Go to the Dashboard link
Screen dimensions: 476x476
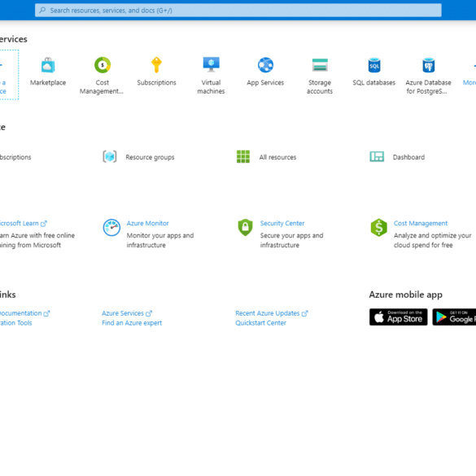coord(408,157)
